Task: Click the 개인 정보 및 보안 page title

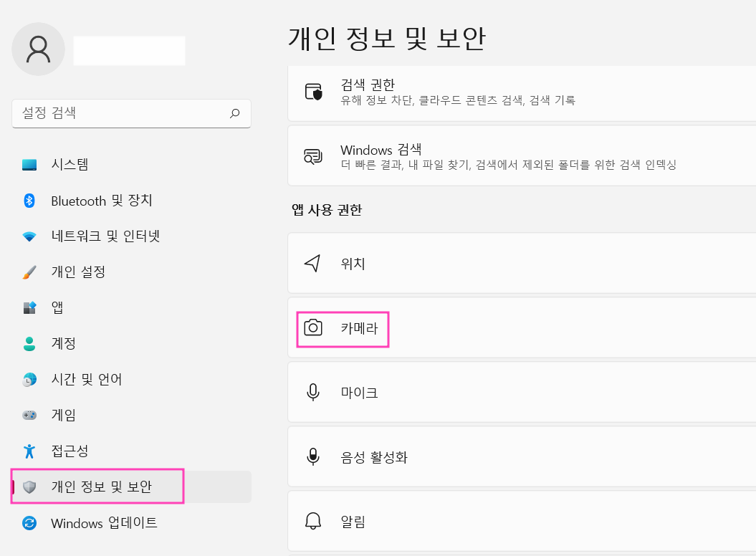Action: click(x=387, y=39)
